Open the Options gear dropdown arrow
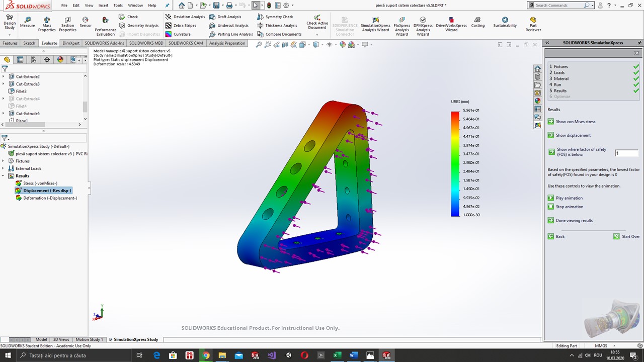The width and height of the screenshot is (644, 362). click(x=292, y=6)
